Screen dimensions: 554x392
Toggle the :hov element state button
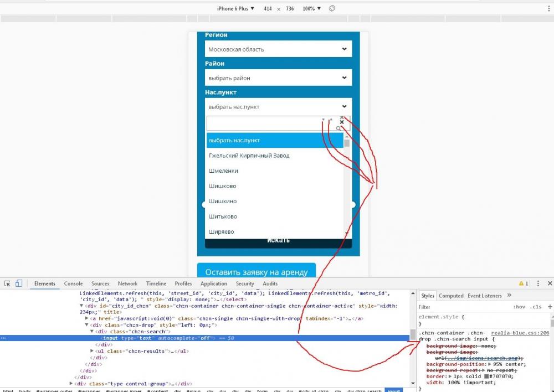519,307
